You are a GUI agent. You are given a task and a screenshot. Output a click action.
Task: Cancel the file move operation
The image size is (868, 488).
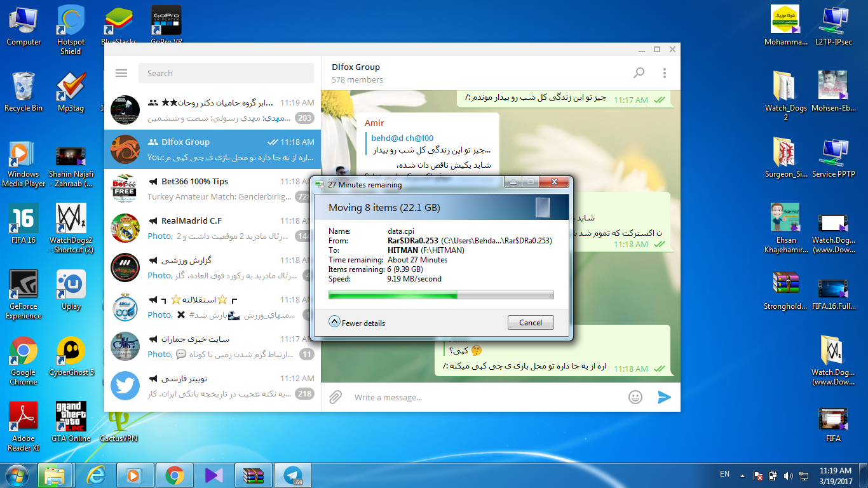click(531, 322)
